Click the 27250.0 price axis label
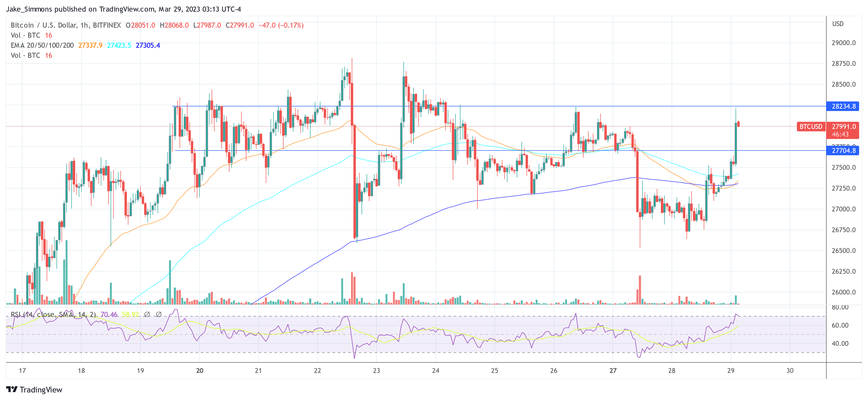868x400 pixels. [x=843, y=188]
